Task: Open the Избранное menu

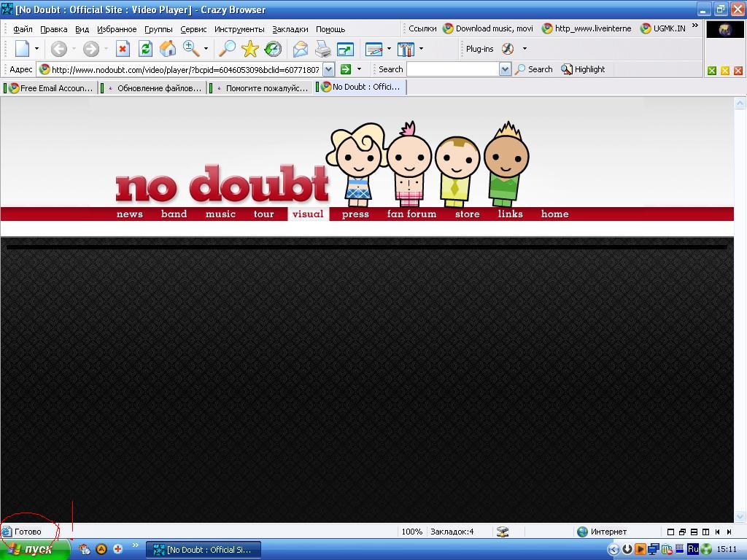Action: [117, 29]
